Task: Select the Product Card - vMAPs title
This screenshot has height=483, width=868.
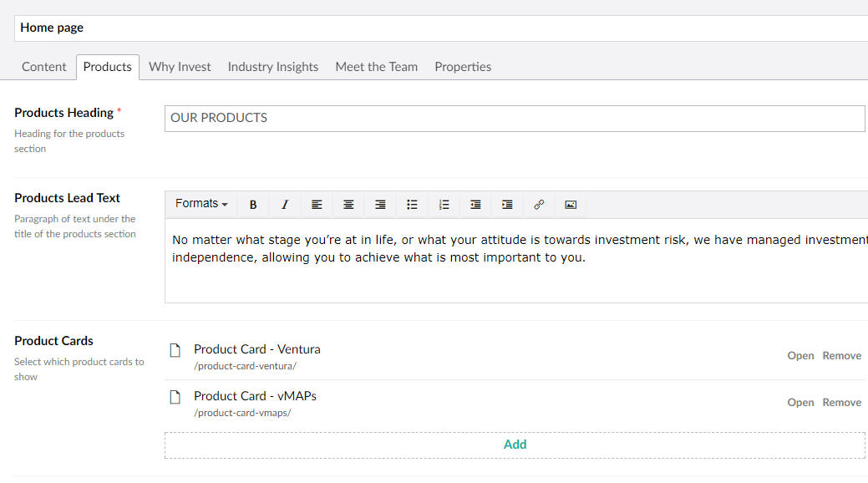Action: click(255, 396)
